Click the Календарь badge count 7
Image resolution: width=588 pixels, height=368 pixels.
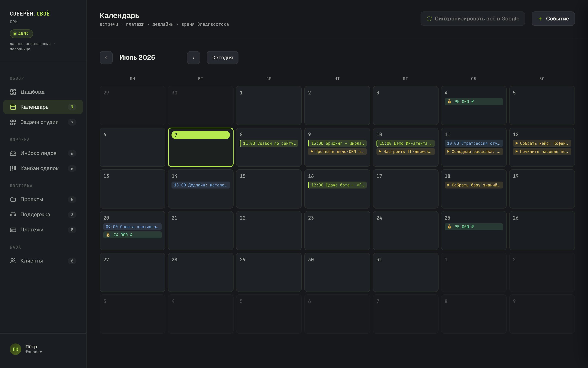[x=72, y=107]
